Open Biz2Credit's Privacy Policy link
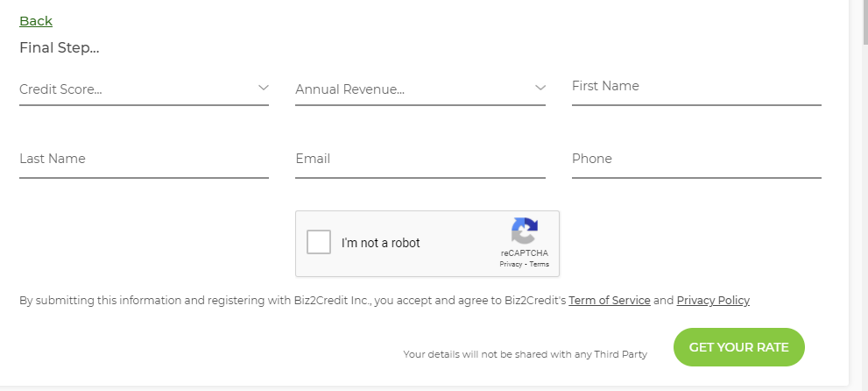The image size is (868, 391). tap(713, 301)
